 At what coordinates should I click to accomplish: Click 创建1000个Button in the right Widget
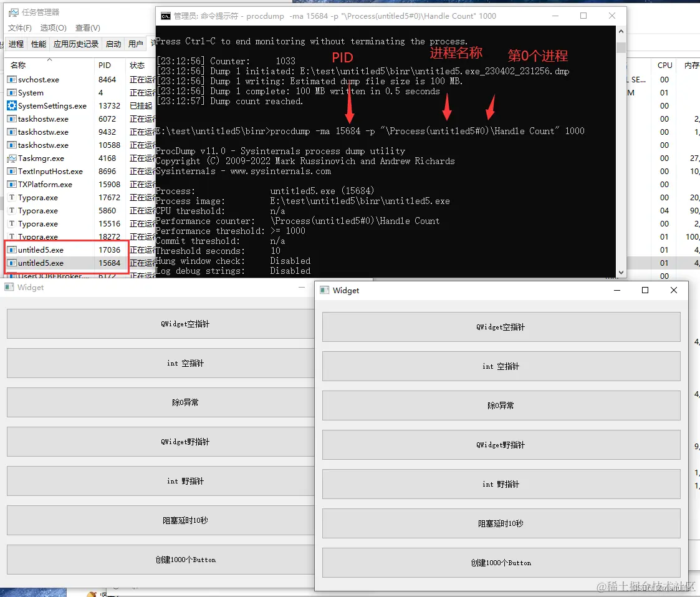click(501, 563)
